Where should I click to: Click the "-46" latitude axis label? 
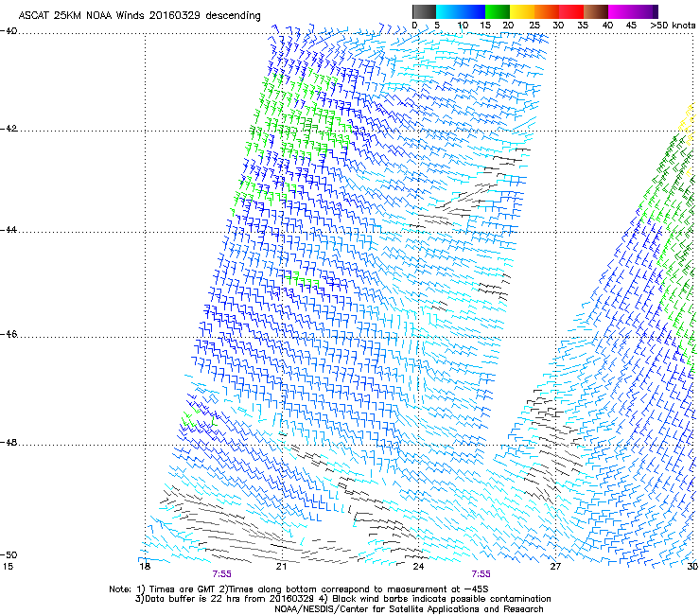pos(9,334)
